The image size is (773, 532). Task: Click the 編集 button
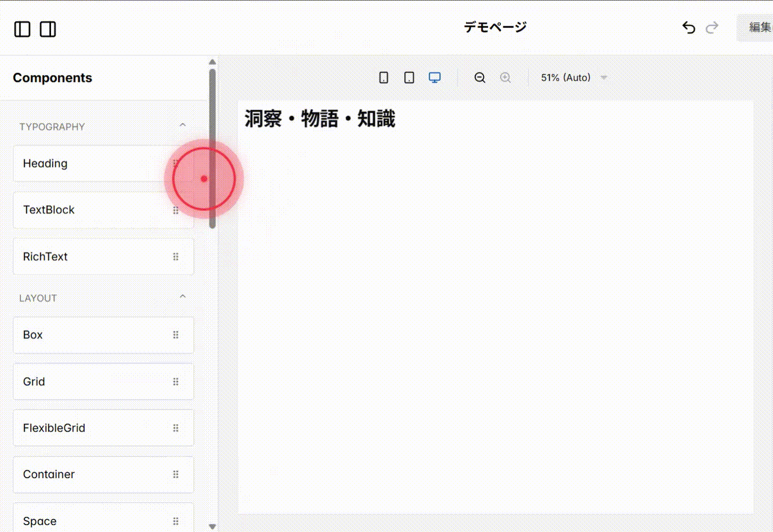click(759, 27)
